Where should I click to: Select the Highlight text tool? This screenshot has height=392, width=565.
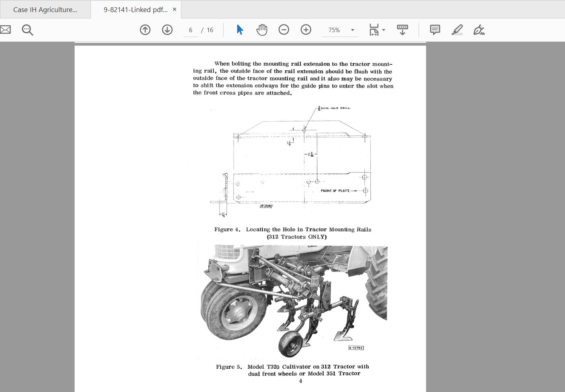(x=457, y=29)
